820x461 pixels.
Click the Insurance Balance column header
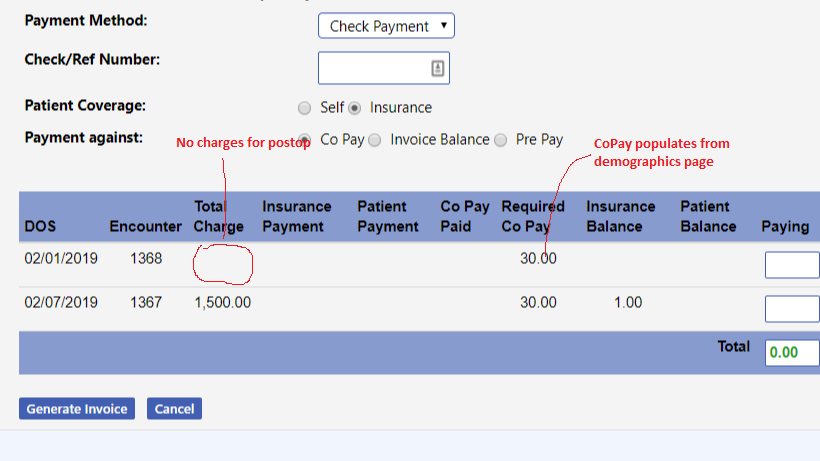pyautogui.click(x=620, y=216)
